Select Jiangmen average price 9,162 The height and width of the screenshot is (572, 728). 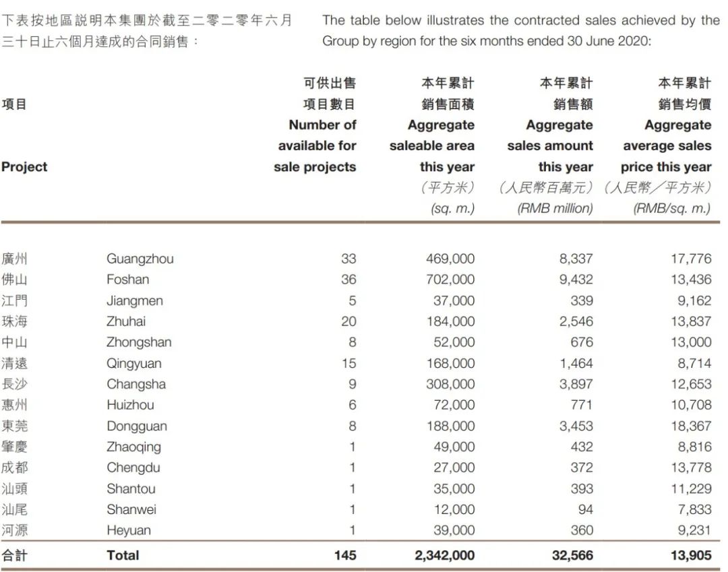tap(694, 300)
